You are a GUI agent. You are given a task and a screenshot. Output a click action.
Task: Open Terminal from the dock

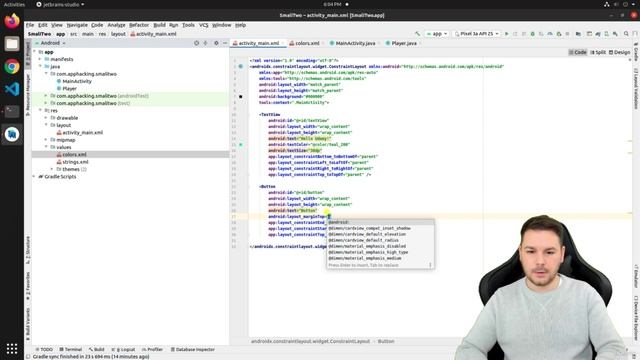click(x=12, y=111)
